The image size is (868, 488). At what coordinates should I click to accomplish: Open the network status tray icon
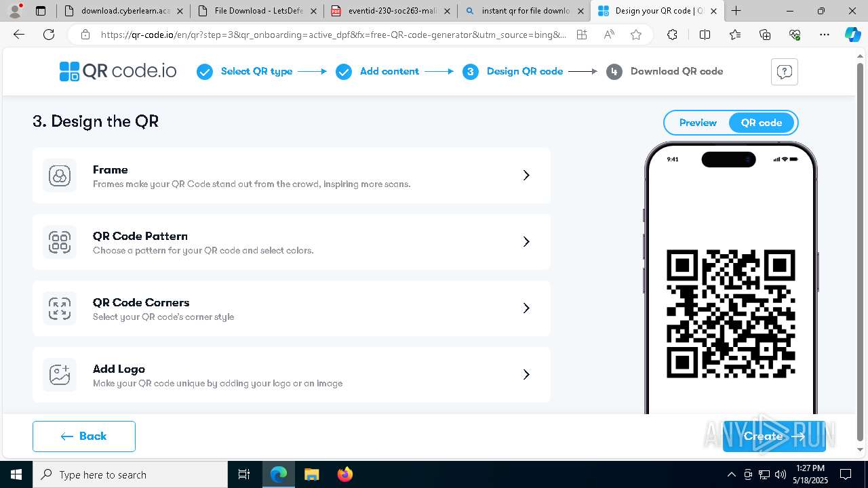pyautogui.click(x=764, y=474)
